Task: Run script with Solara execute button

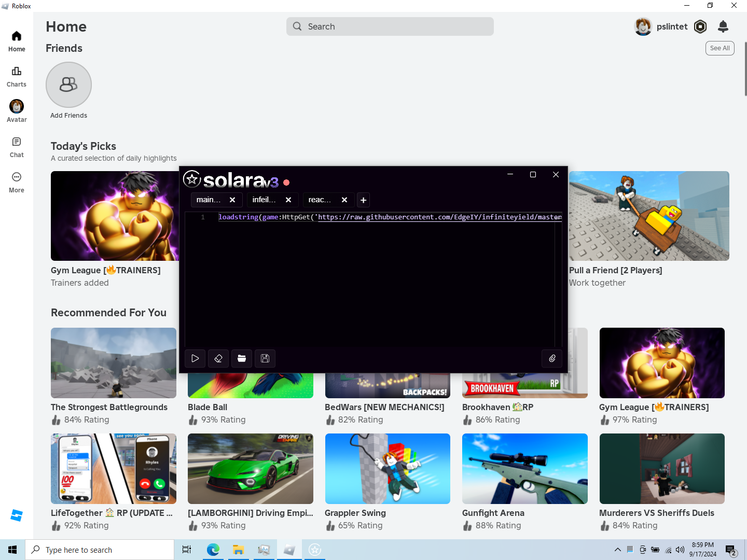Action: pos(195,358)
